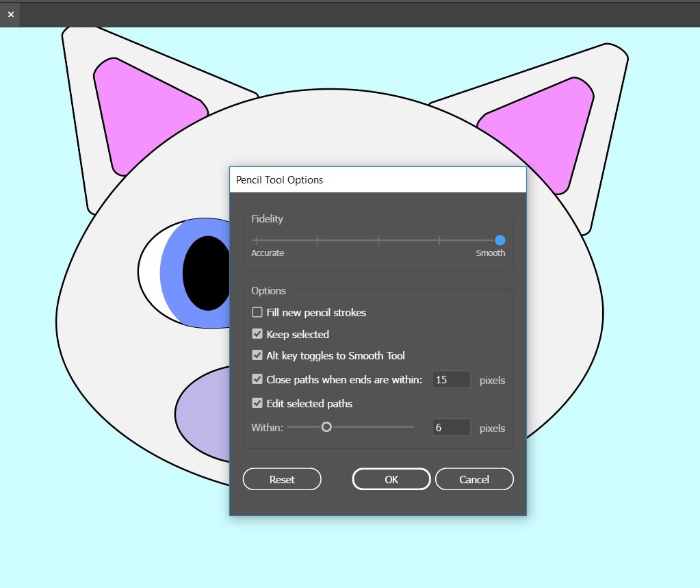Enable Fill new pencil strokes checkbox
This screenshot has width=700, height=588.
pyautogui.click(x=257, y=313)
